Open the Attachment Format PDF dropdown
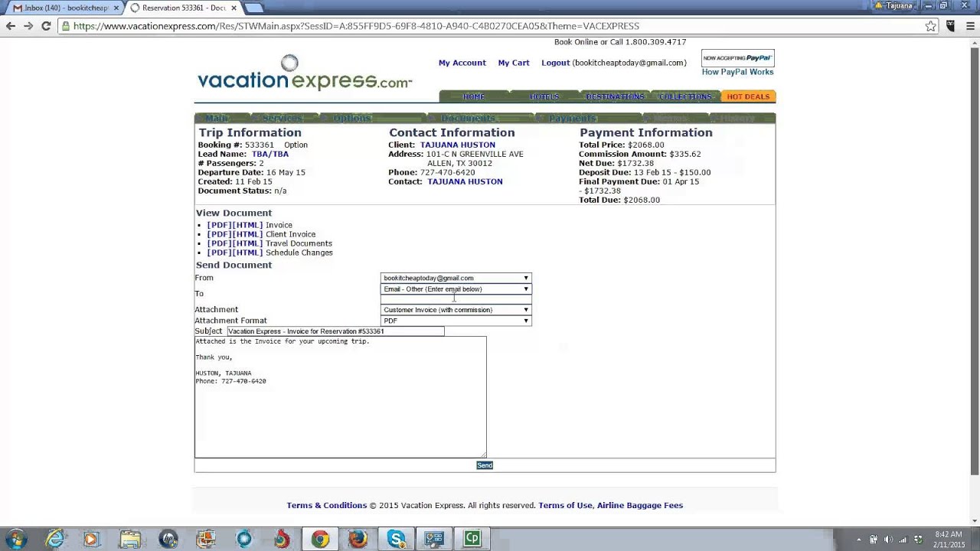This screenshot has width=980, height=551. click(x=456, y=321)
